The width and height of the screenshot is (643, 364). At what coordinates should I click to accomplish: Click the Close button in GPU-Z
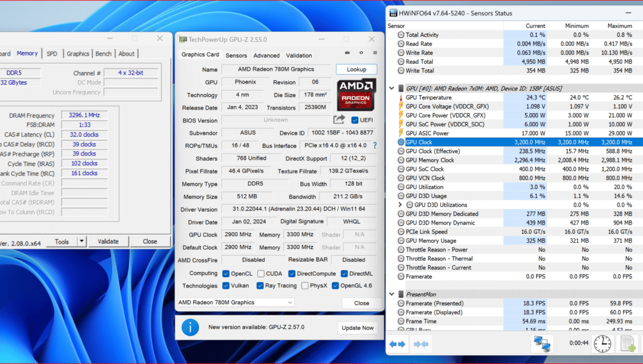pos(362,304)
